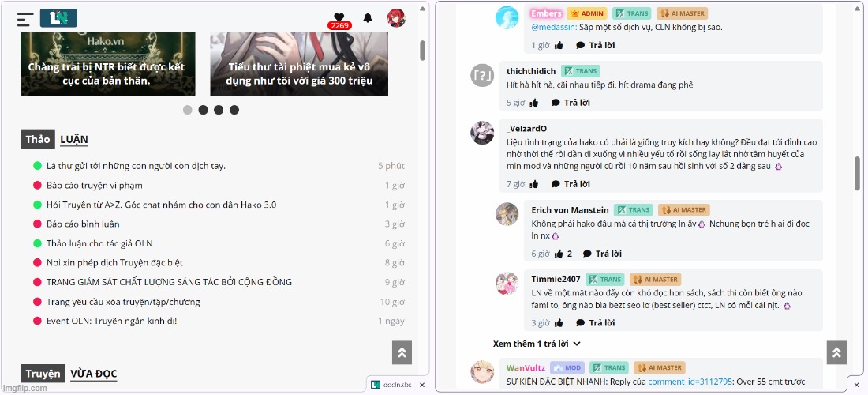Click back-to-top arrow in comments pane
Viewport: 868px width, 395px height.
pos(836,352)
